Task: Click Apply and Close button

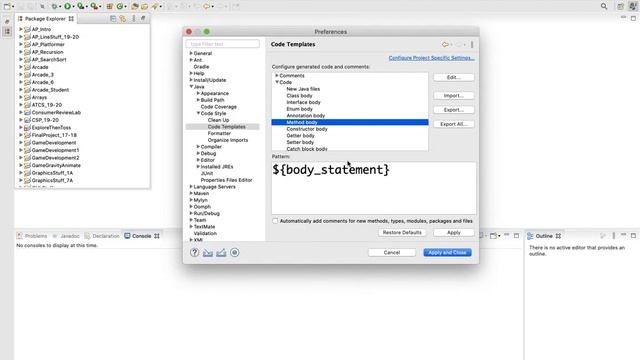Action: [447, 253]
